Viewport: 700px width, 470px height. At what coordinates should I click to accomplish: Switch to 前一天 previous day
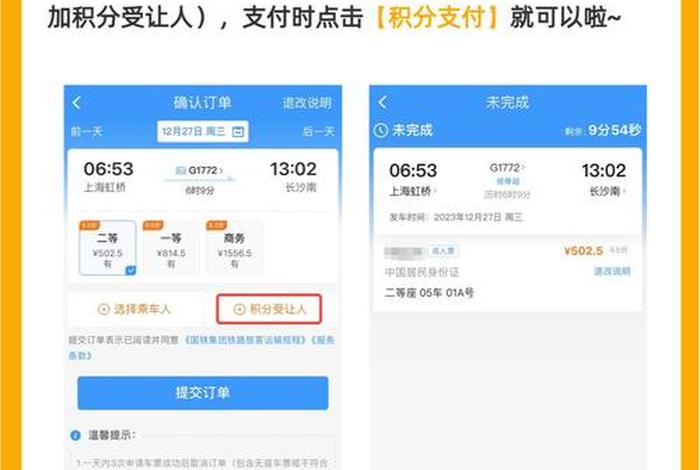click(87, 132)
